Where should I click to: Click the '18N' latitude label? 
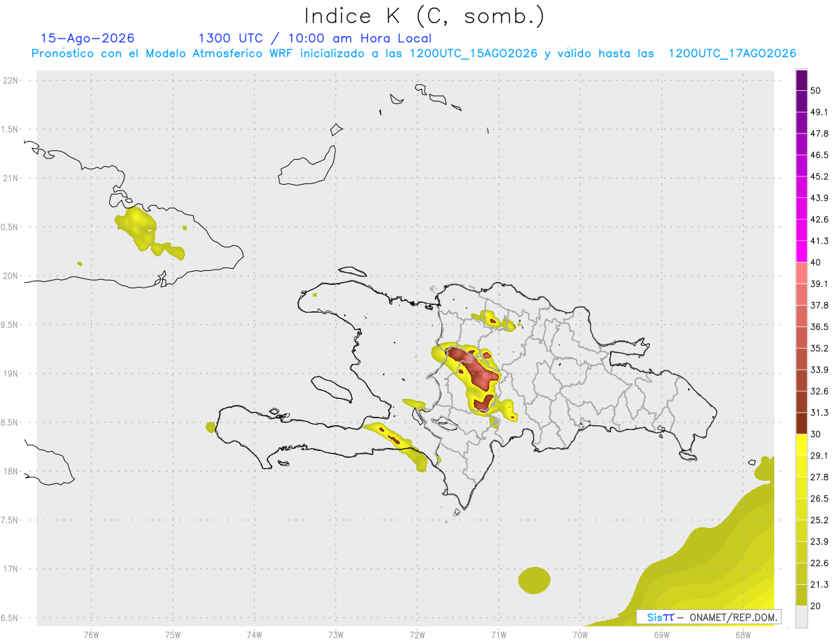point(12,471)
